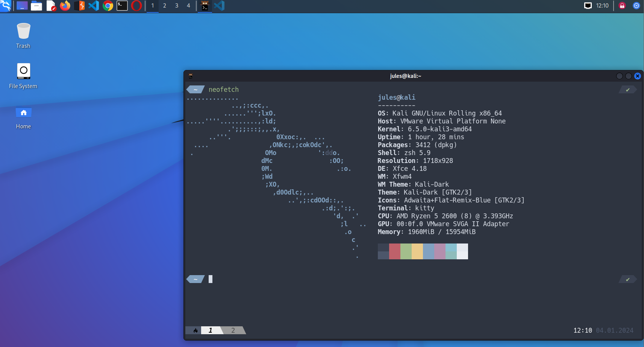Select the Trash desktop icon
The height and width of the screenshot is (347, 644).
pyautogui.click(x=23, y=36)
